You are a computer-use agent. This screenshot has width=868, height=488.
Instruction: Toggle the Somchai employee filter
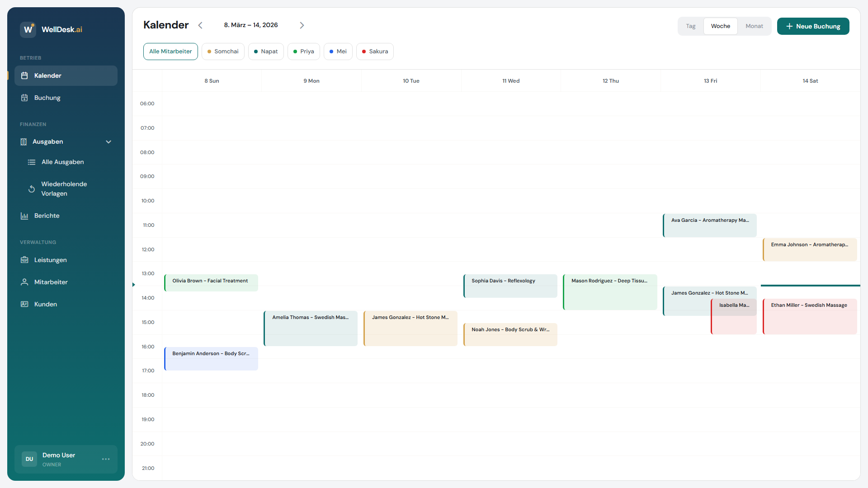[222, 51]
